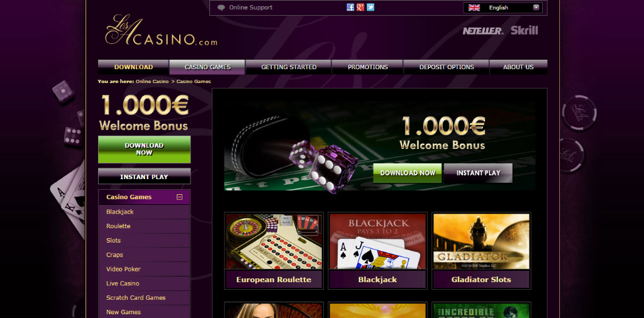The height and width of the screenshot is (318, 644).
Task: Select the Getting Started menu tab
Action: coord(289,67)
